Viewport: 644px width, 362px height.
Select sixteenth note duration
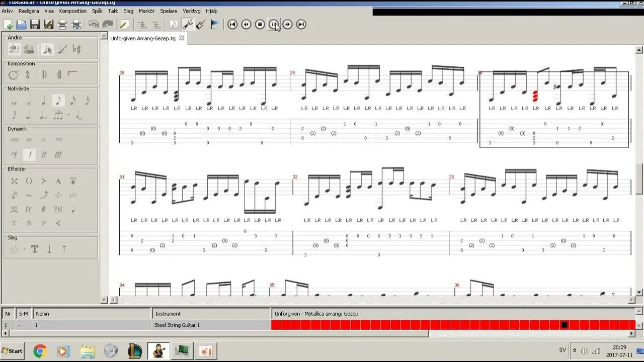[x=72, y=101]
